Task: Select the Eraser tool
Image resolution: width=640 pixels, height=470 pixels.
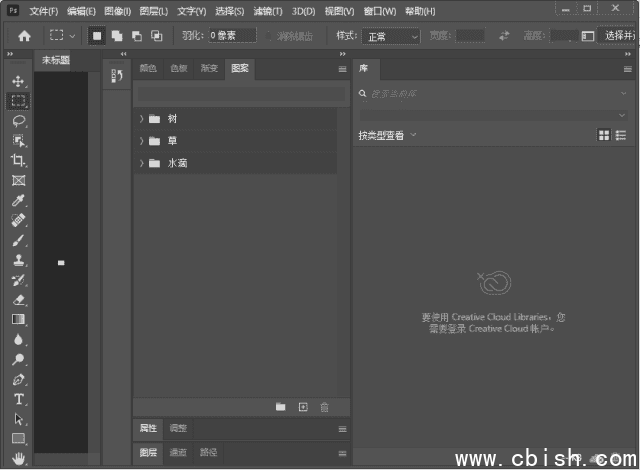Action: click(18, 300)
